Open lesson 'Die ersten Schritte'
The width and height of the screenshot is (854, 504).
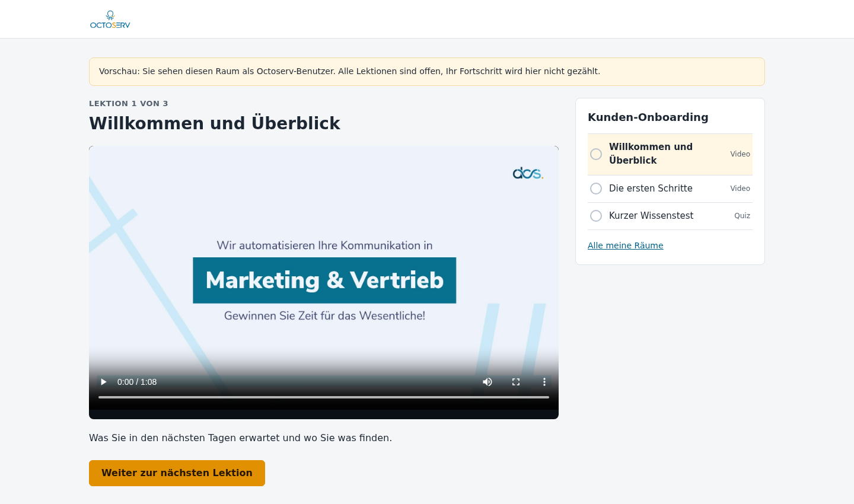pyautogui.click(x=670, y=189)
